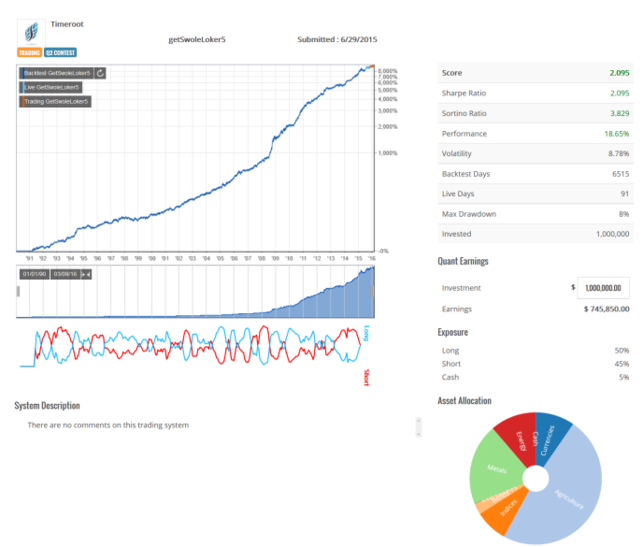643x547 pixels.
Task: Click the Investment amount input field
Action: (x=603, y=288)
